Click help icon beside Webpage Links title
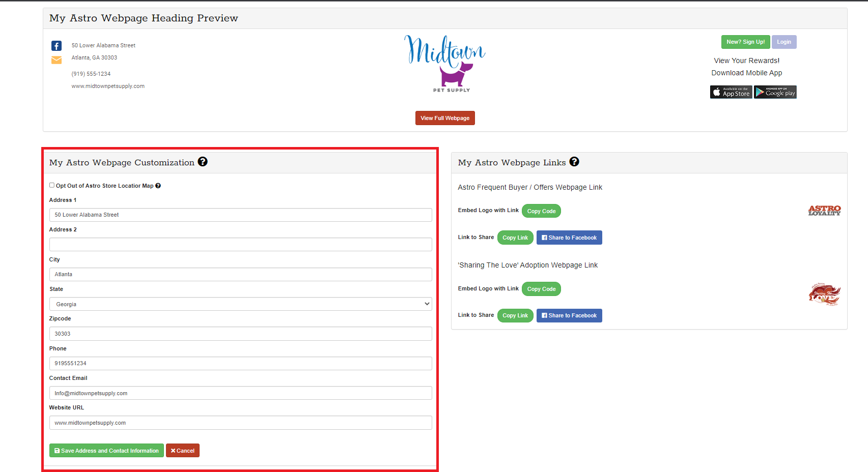This screenshot has width=868, height=472. 574,162
